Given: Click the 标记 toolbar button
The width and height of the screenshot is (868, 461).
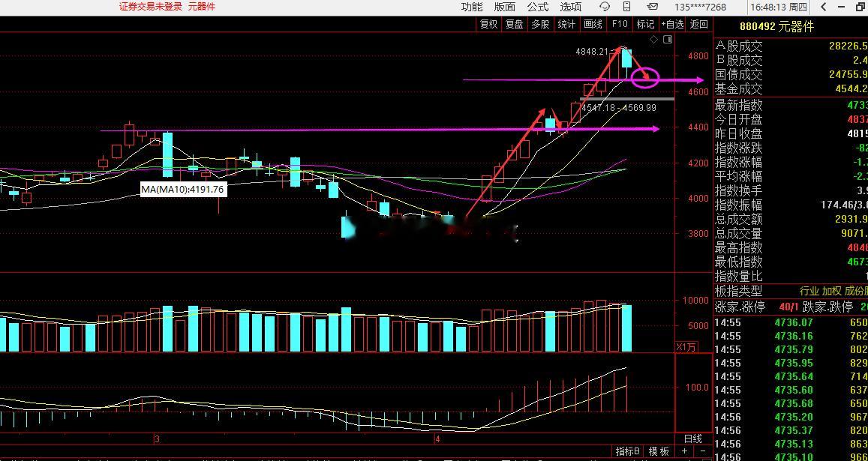Looking at the screenshot, I should 645,24.
